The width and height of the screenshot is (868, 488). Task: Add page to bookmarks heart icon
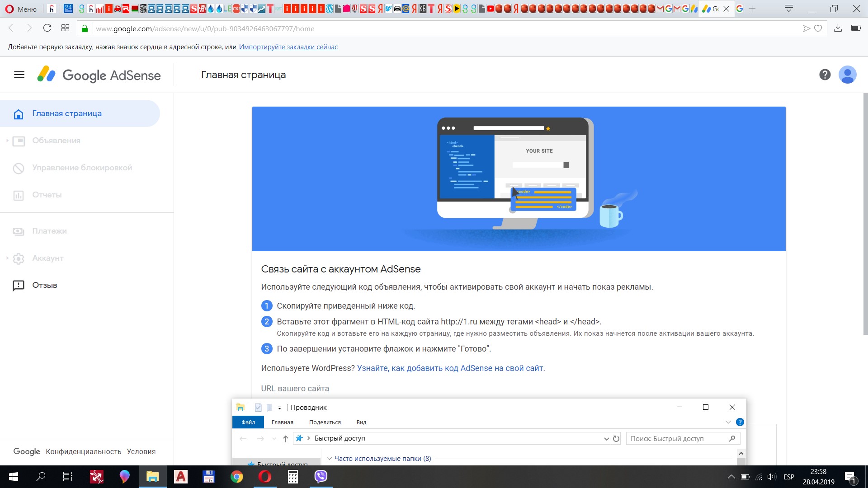[x=818, y=28]
